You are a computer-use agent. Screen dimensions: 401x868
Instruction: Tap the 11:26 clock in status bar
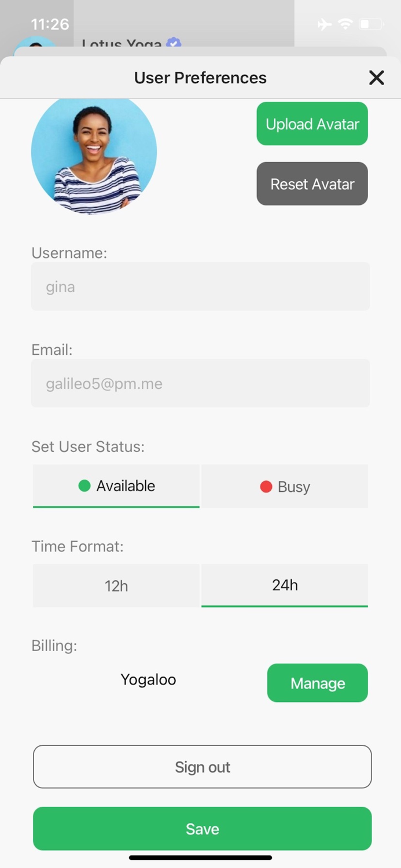[x=50, y=24]
